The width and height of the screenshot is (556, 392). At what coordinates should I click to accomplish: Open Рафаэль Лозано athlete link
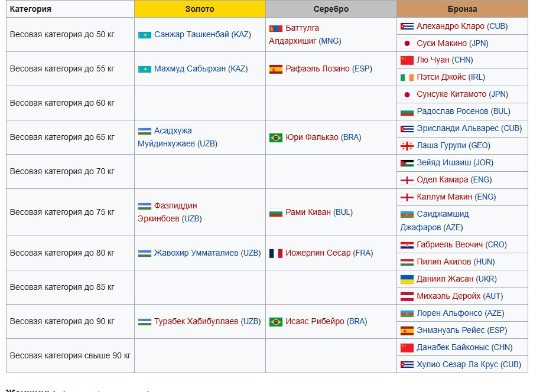(x=317, y=68)
